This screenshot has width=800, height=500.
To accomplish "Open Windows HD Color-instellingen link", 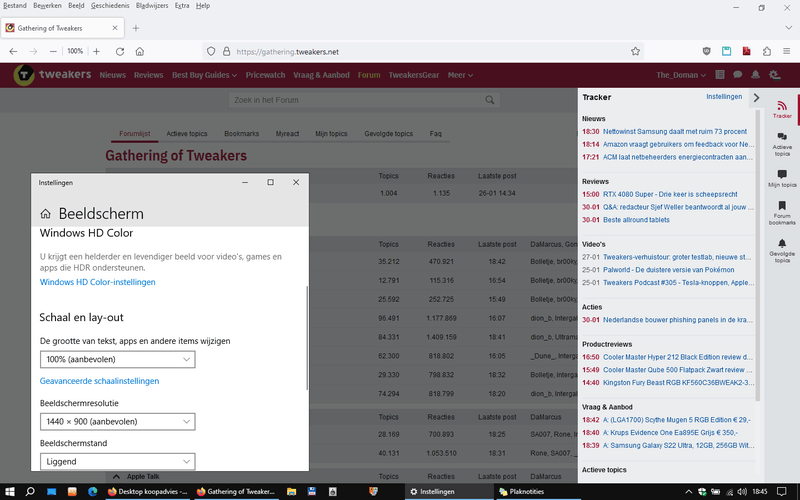I will (x=97, y=282).
